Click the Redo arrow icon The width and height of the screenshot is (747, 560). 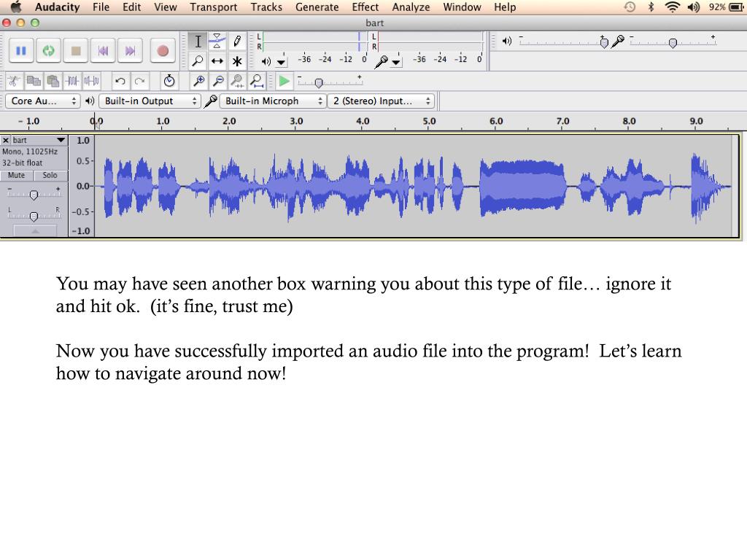pos(139,81)
